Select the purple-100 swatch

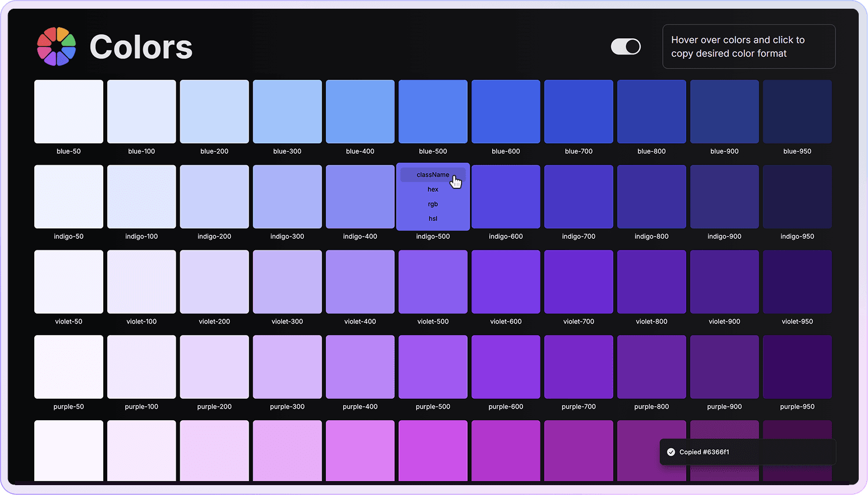[141, 367]
